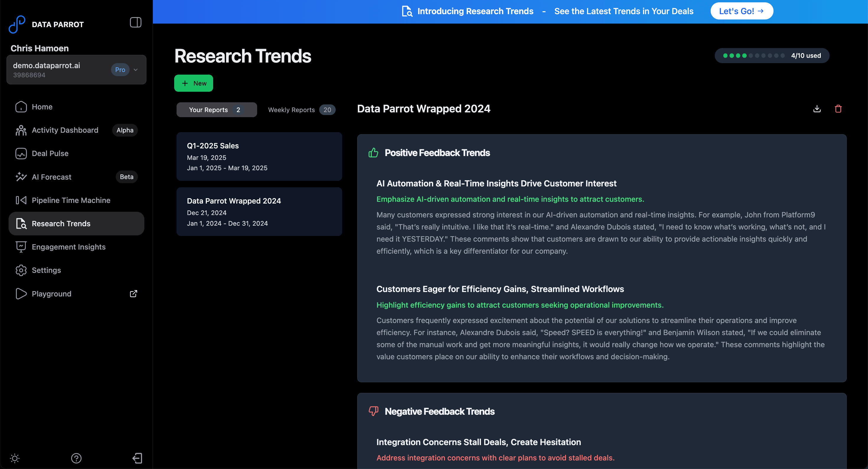Open the Home menu item
The width and height of the screenshot is (868, 469).
[76, 107]
